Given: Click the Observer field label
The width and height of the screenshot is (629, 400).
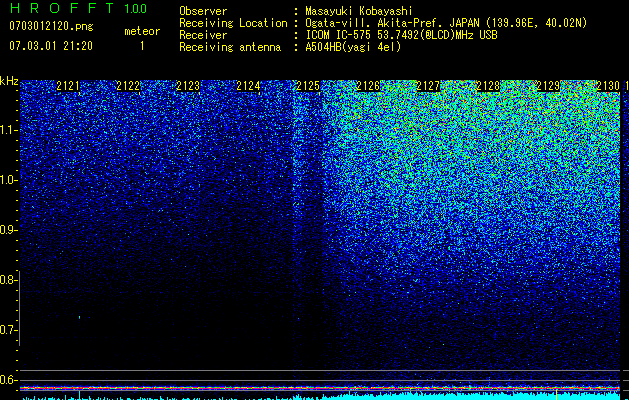Looking at the screenshot, I should point(203,11).
